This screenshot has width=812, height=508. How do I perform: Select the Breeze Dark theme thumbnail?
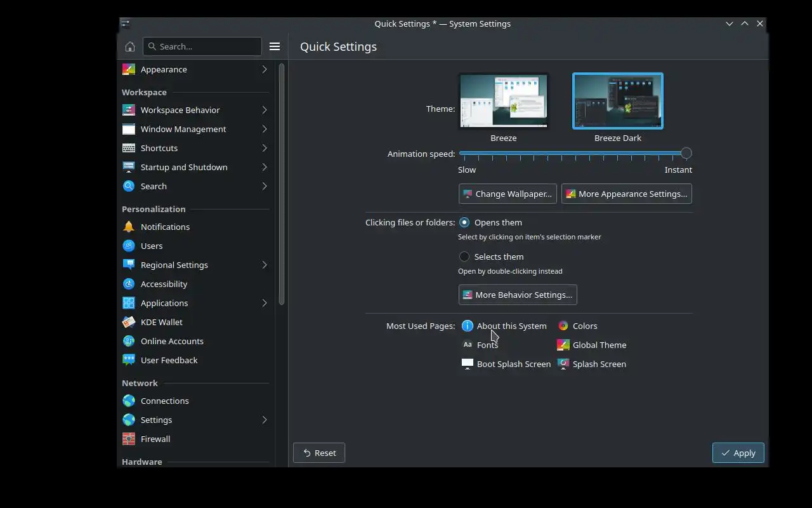[x=618, y=101]
